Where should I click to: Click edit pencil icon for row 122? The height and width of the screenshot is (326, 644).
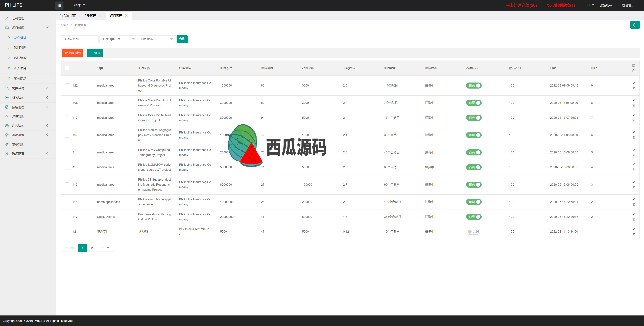pos(634,83)
